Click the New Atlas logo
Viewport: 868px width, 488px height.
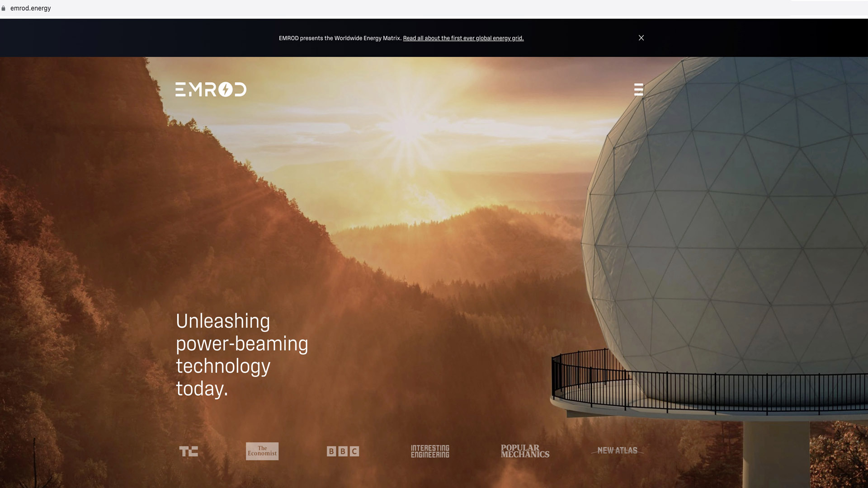(x=617, y=450)
